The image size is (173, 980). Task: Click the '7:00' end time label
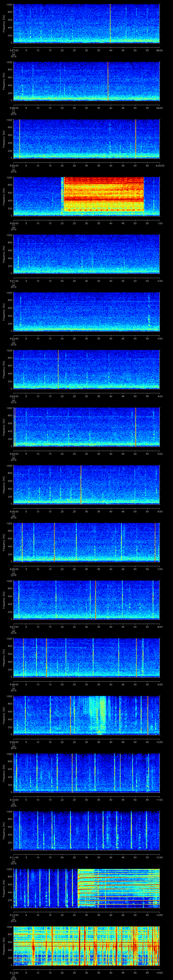pos(160,569)
